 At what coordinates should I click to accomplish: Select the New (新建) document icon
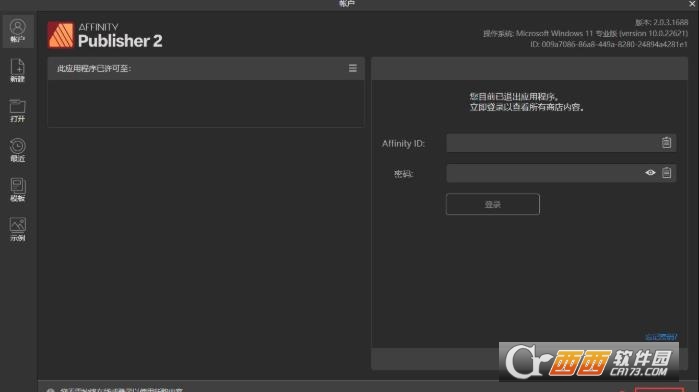17,70
